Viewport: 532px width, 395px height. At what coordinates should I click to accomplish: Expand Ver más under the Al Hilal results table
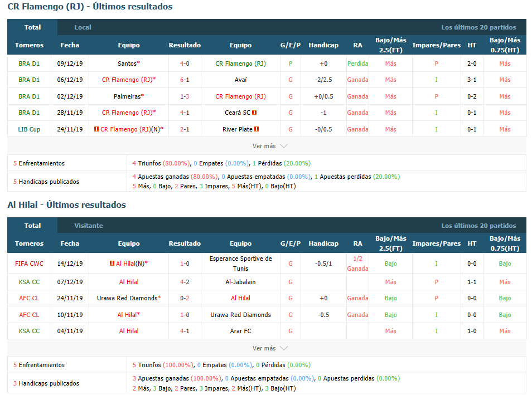coord(270,348)
